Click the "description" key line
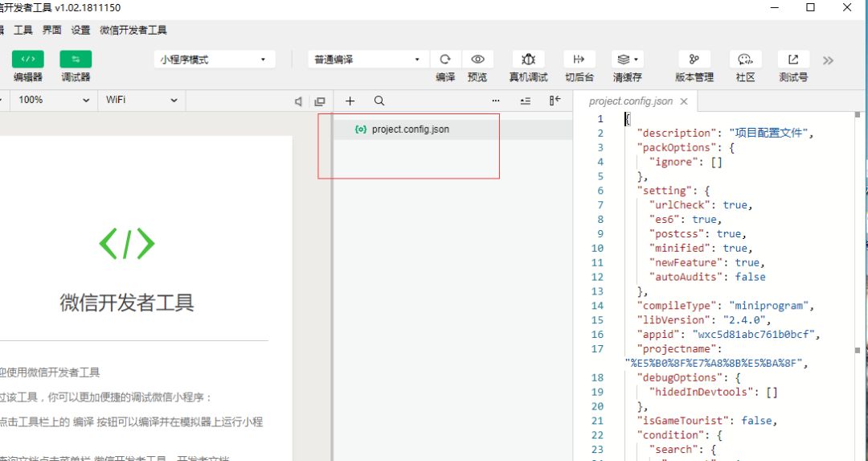 point(677,133)
